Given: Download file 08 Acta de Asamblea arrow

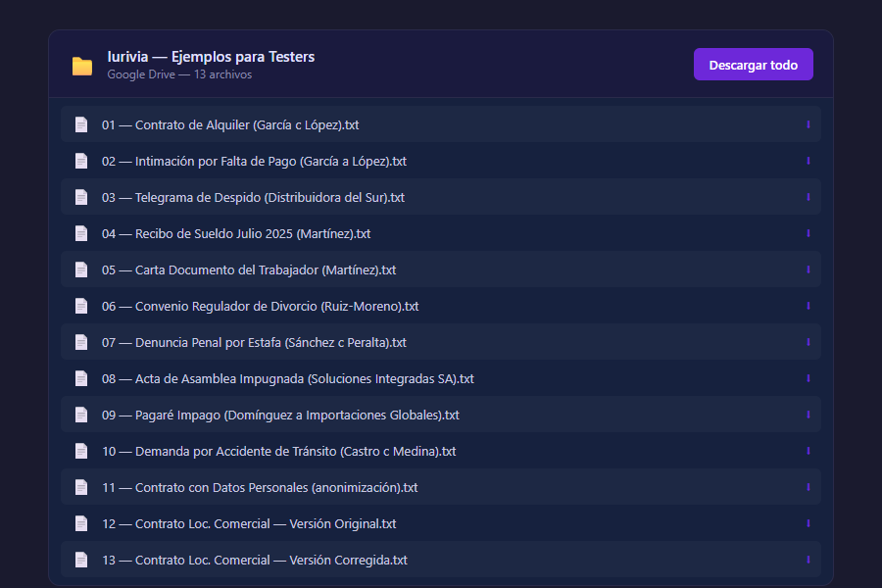Looking at the screenshot, I should (808, 378).
